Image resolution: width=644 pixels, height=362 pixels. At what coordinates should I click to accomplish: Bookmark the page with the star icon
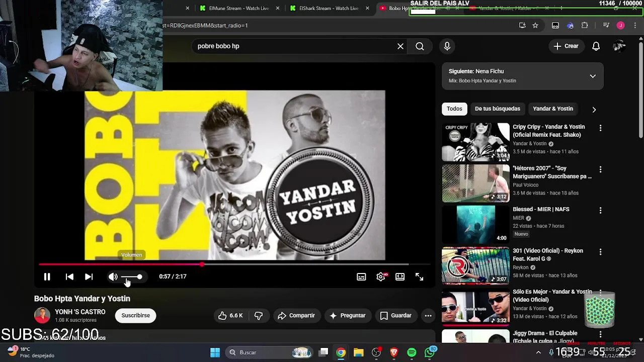pos(535,25)
